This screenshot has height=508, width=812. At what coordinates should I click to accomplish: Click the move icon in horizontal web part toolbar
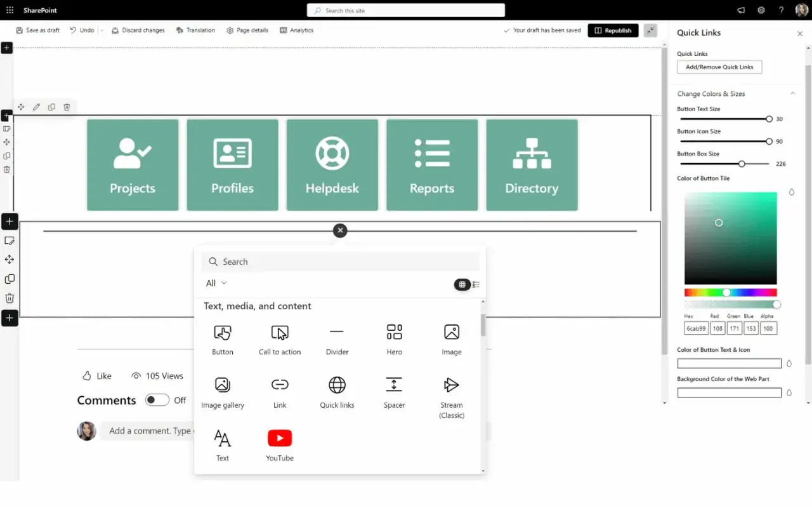(21, 107)
